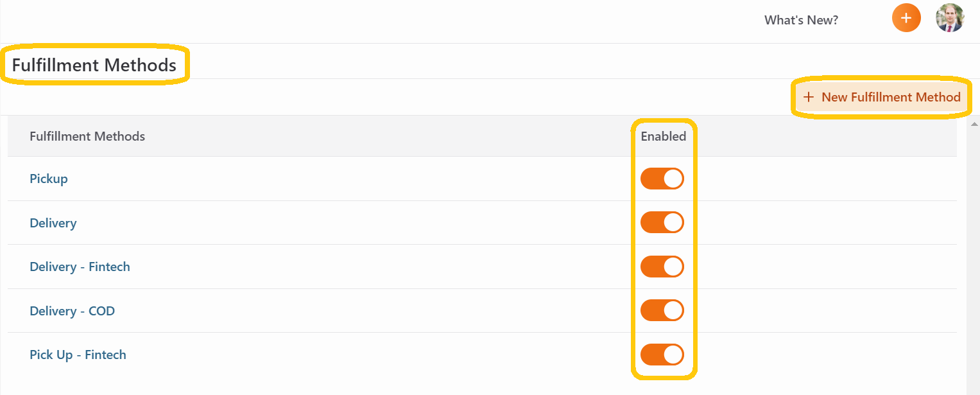Viewport: 980px width, 395px height.
Task: Click the Enabled column header
Action: pos(664,136)
